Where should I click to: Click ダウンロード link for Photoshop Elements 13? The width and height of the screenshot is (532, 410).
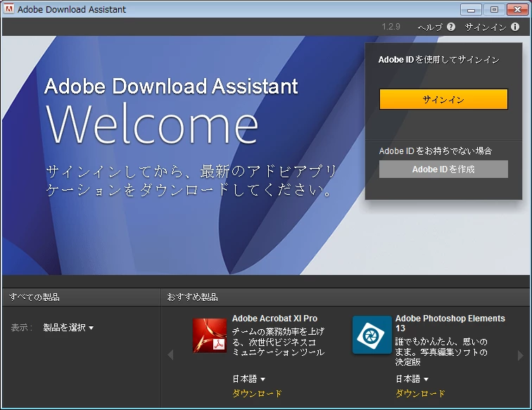tap(420, 394)
